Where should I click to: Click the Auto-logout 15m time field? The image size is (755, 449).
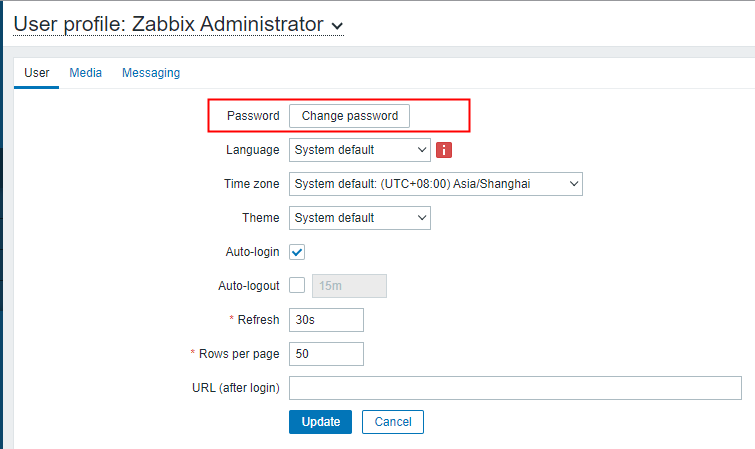coord(350,286)
